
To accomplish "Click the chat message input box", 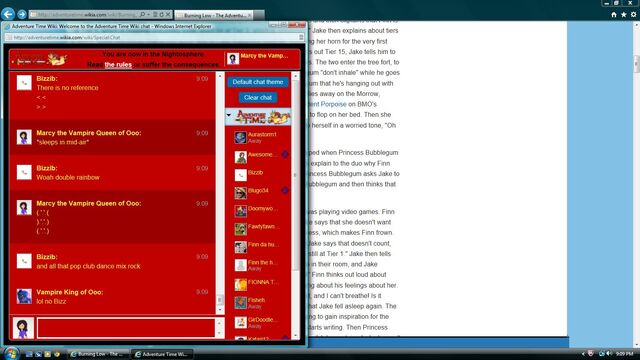I will 126,328.
